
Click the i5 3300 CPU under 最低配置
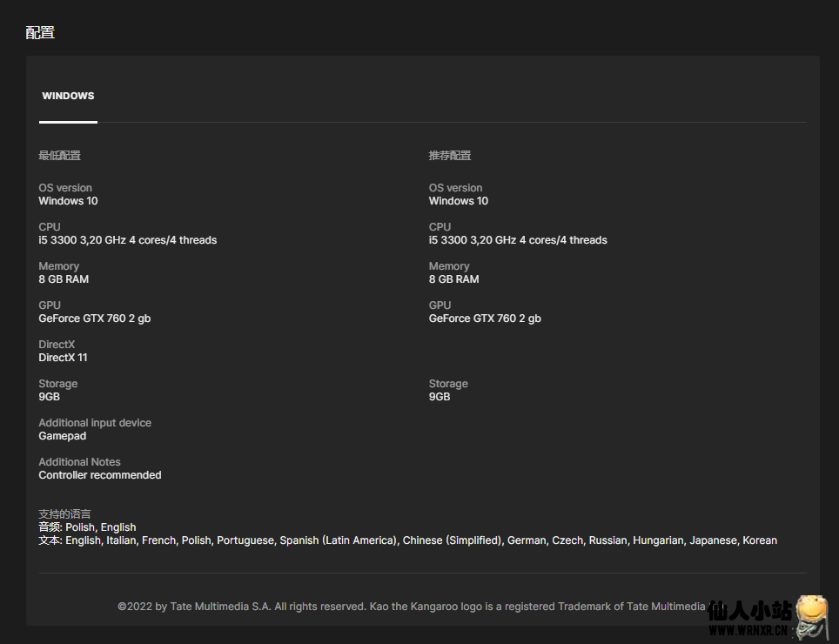click(127, 240)
